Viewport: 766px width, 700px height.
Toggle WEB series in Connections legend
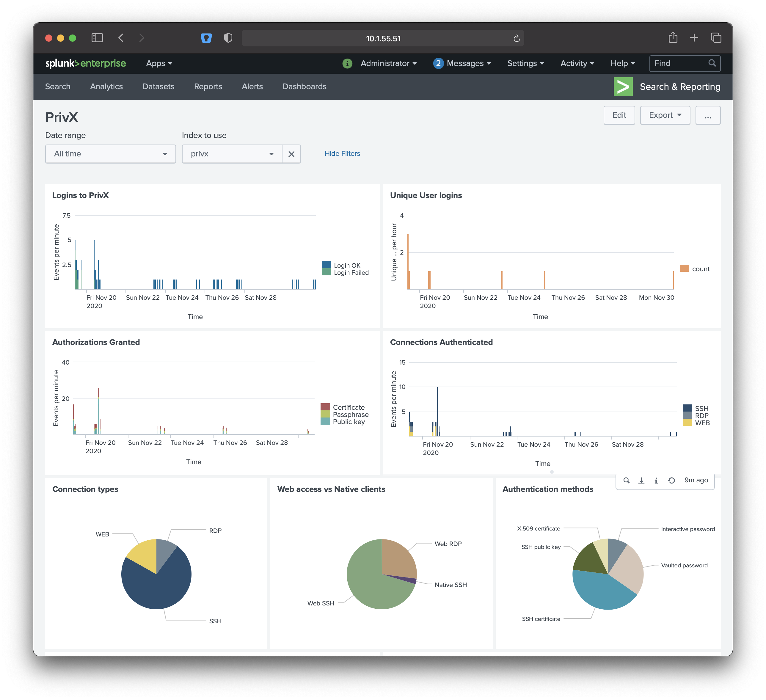pos(696,423)
